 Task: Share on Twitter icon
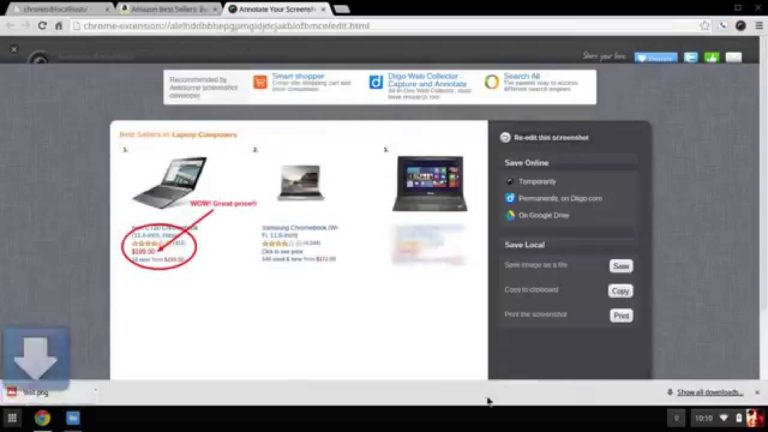point(691,58)
